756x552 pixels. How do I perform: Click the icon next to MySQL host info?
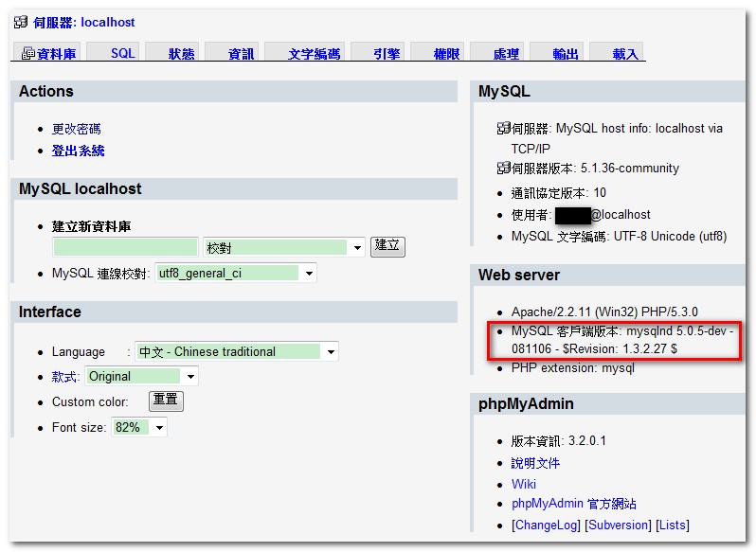(x=503, y=129)
